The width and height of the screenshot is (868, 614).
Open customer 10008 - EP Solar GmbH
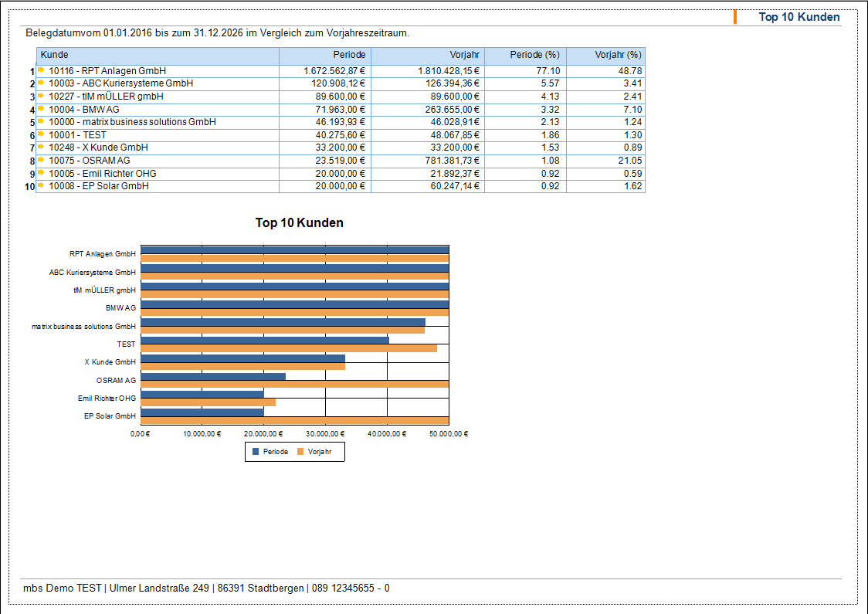[99, 187]
